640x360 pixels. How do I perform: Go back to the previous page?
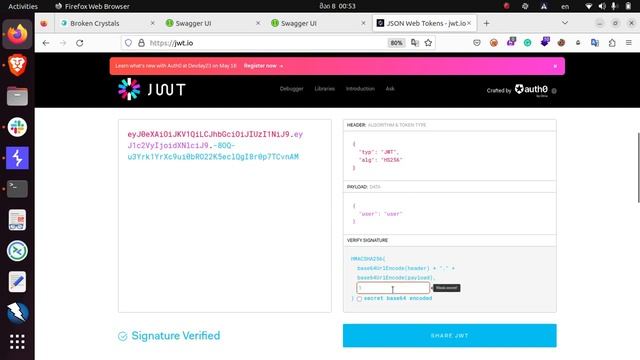pos(46,43)
